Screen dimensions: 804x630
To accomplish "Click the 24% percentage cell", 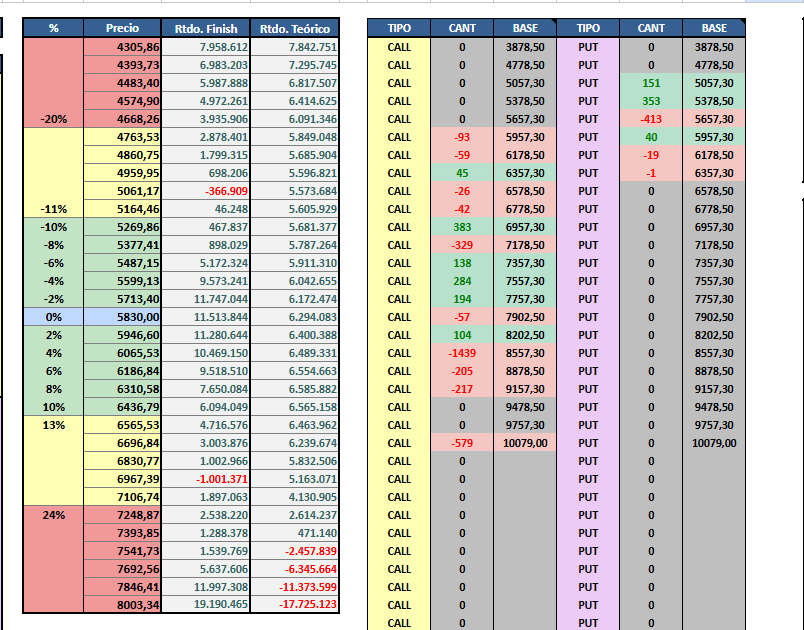I will tap(53, 515).
